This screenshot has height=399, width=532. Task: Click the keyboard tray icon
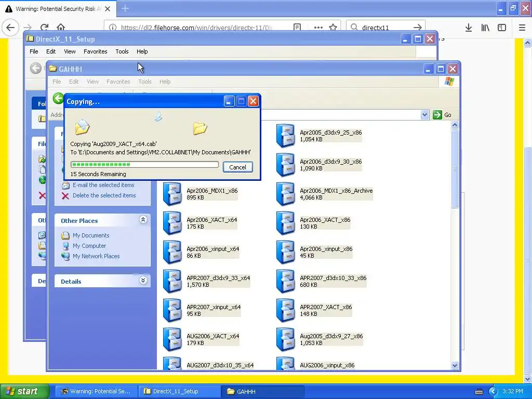(478, 392)
